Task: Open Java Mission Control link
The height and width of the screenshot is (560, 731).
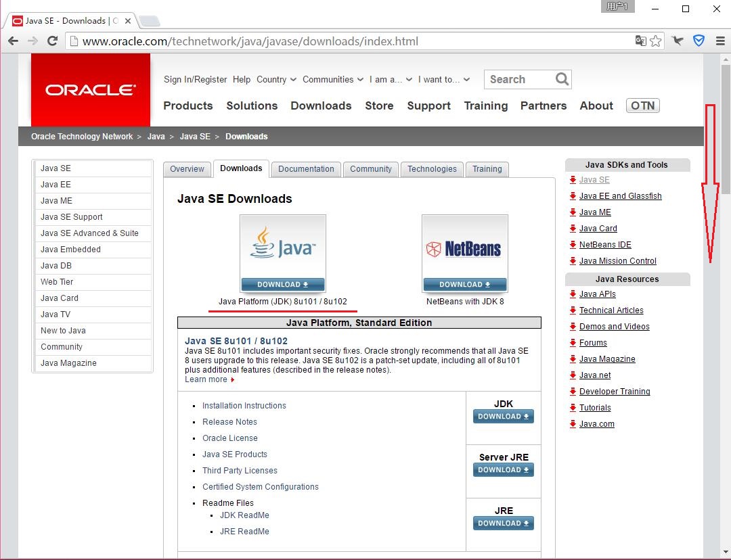Action: pos(618,261)
